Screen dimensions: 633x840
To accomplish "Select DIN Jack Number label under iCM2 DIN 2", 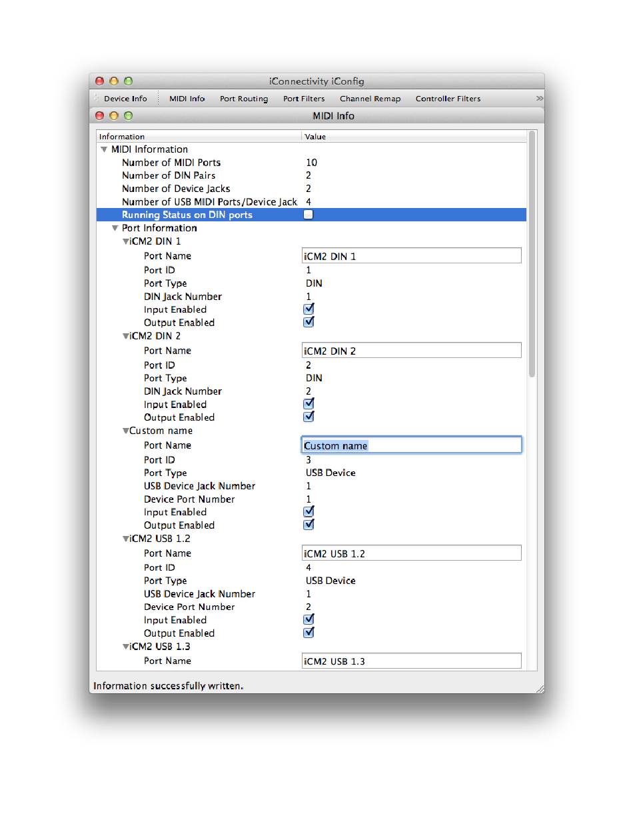I will [x=183, y=391].
